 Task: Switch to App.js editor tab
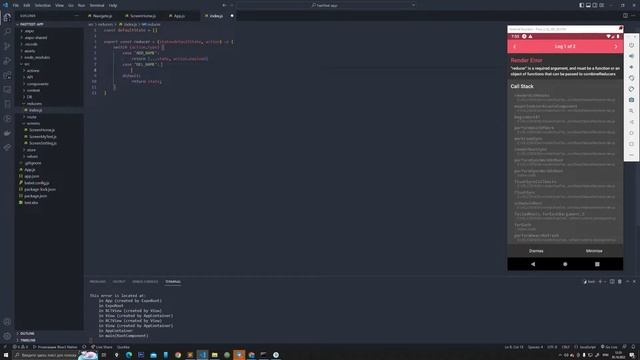(x=178, y=16)
